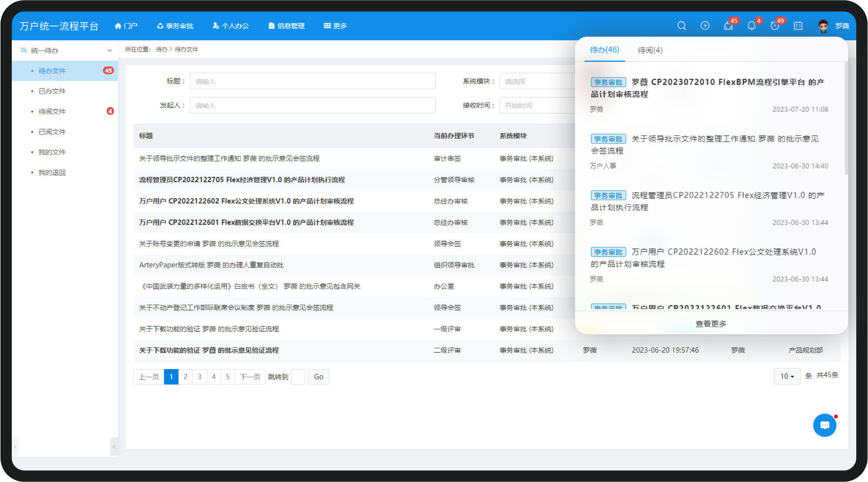This screenshot has width=868, height=482.
Task: Open the 10 per page dropdown
Action: [x=787, y=376]
